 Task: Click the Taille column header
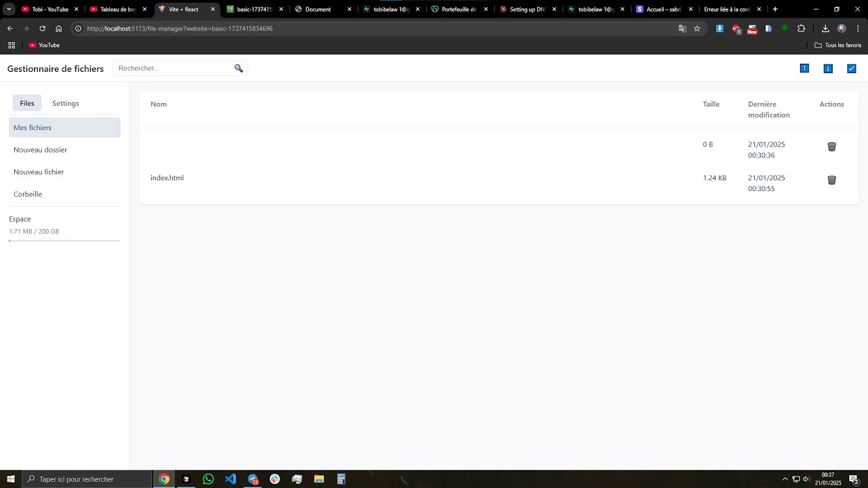point(711,104)
